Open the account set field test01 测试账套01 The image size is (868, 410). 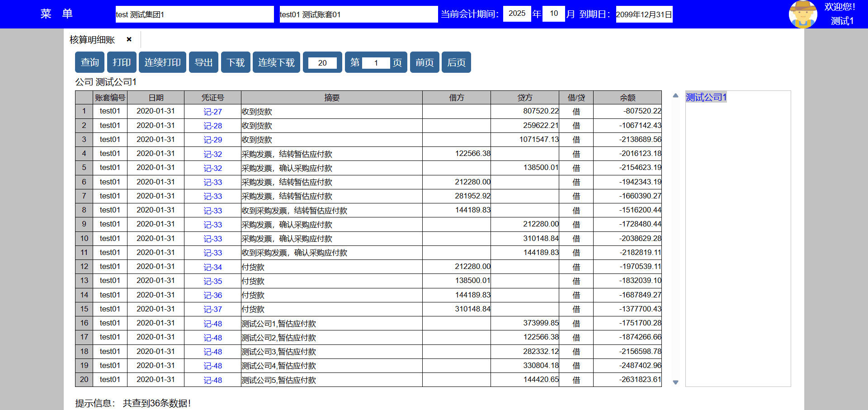tap(359, 14)
